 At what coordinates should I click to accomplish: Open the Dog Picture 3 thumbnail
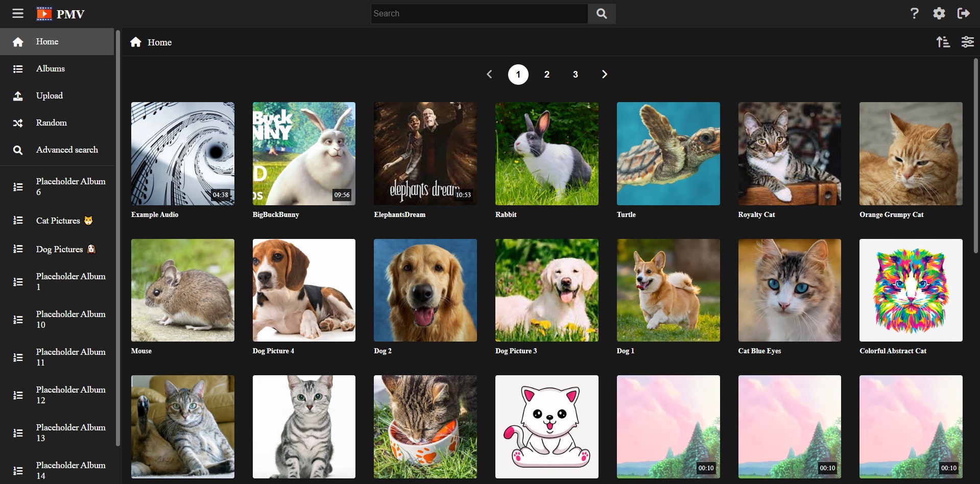[x=547, y=290]
